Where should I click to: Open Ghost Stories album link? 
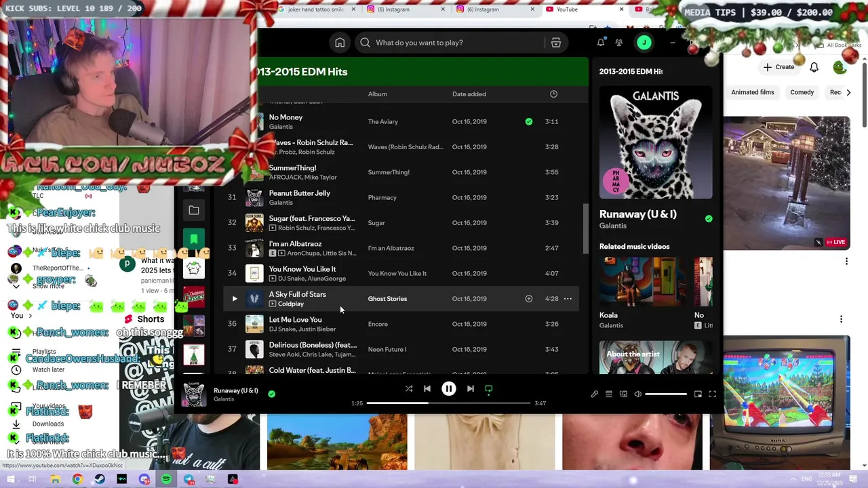pos(387,299)
